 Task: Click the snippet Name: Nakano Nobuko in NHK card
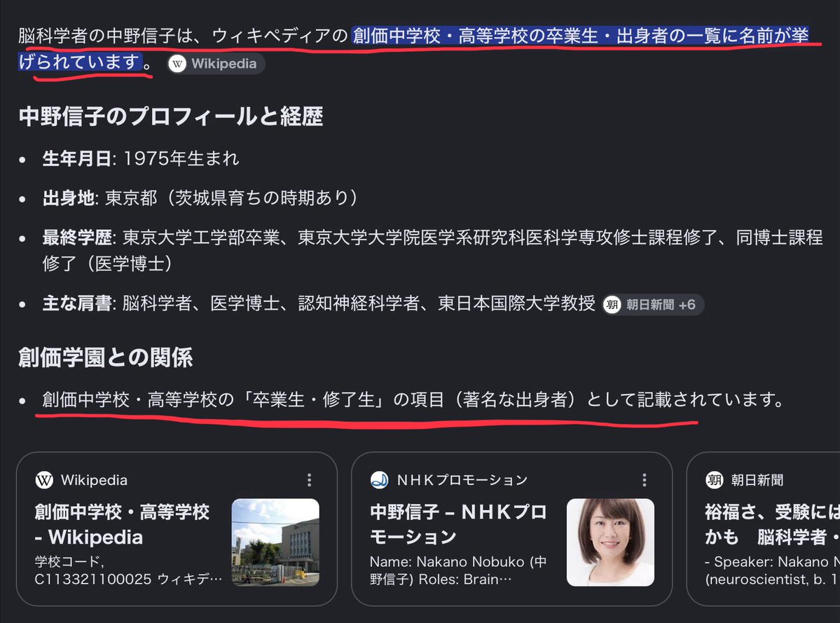458,570
